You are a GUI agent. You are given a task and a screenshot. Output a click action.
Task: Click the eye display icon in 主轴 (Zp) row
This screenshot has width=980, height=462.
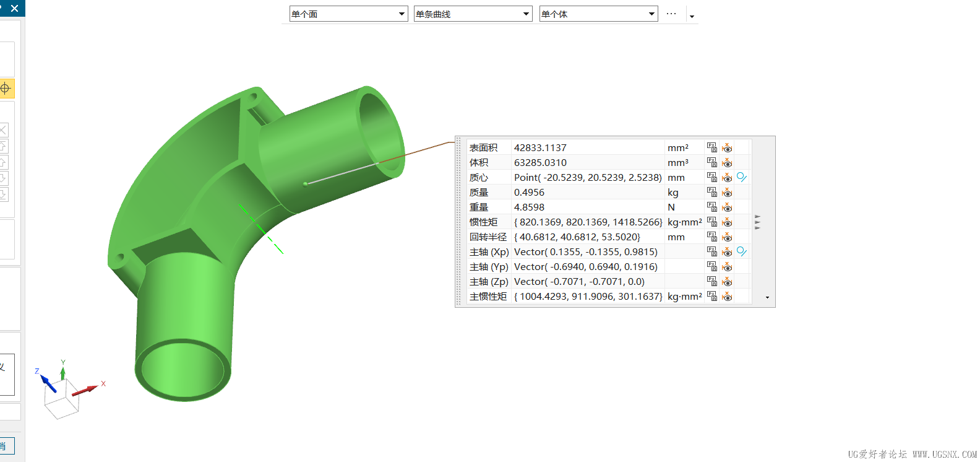(x=727, y=281)
